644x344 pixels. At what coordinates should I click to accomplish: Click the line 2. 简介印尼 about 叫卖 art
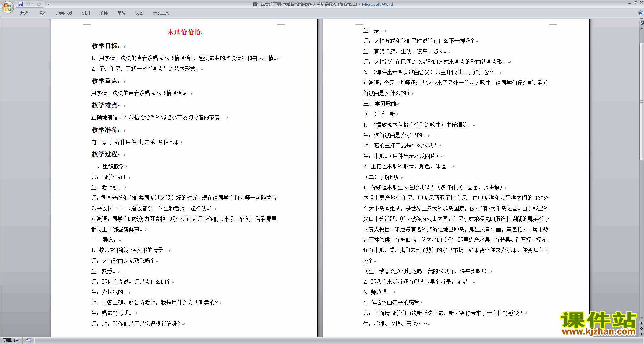tap(145, 69)
